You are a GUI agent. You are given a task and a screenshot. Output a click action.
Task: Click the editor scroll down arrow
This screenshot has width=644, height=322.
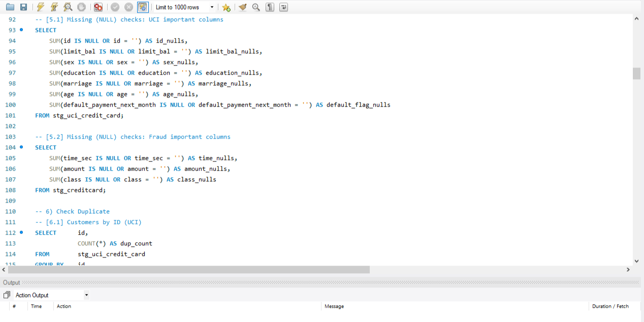click(x=636, y=261)
